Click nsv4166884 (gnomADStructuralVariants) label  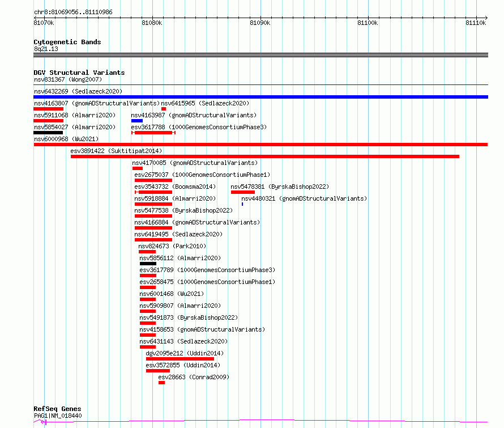pos(197,222)
